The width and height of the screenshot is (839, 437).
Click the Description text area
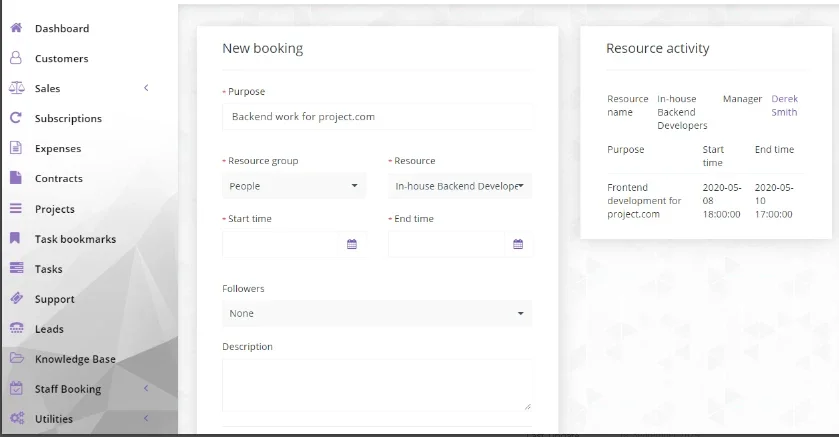pyautogui.click(x=377, y=385)
